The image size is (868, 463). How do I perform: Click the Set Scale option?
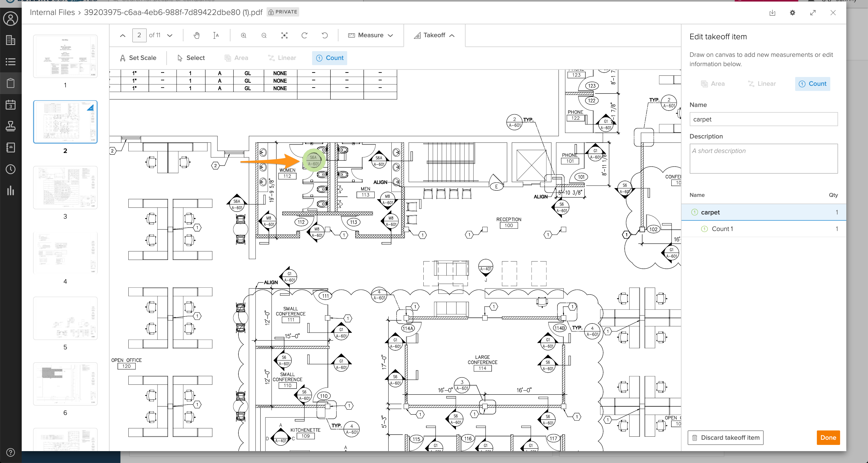pos(138,58)
